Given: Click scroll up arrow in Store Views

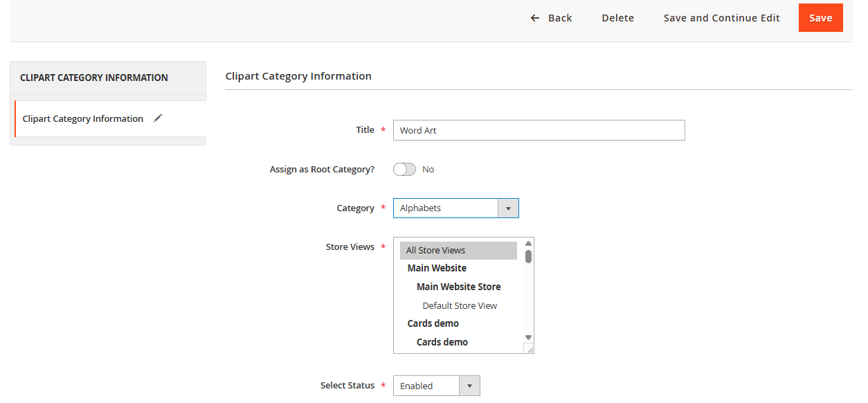Looking at the screenshot, I should (x=528, y=244).
